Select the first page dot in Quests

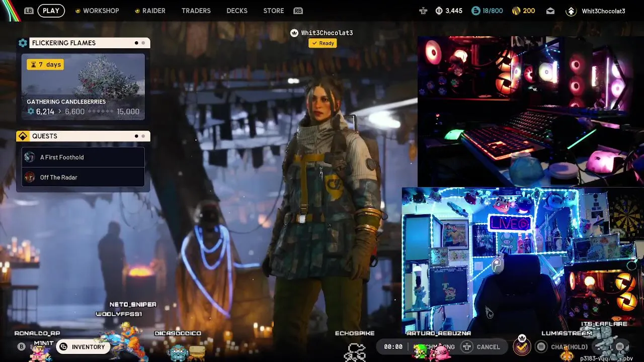click(136, 136)
